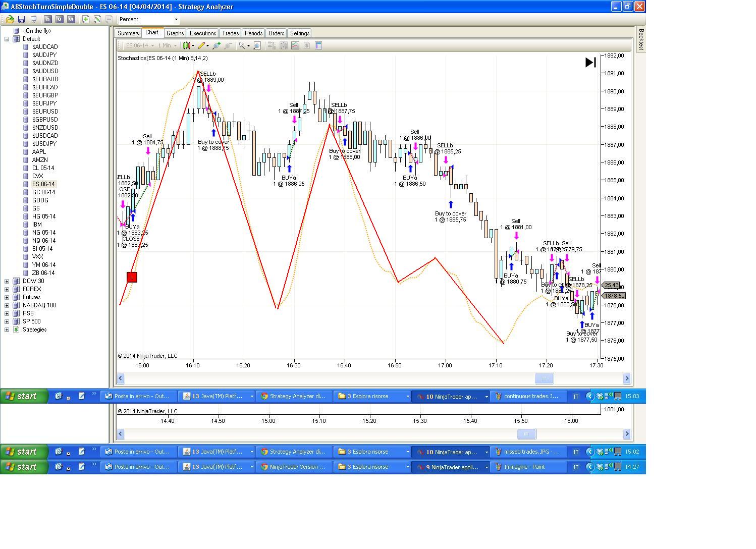Select the 'b' backtest mode button
This screenshot has width=756, height=549.
pyautogui.click(x=48, y=19)
